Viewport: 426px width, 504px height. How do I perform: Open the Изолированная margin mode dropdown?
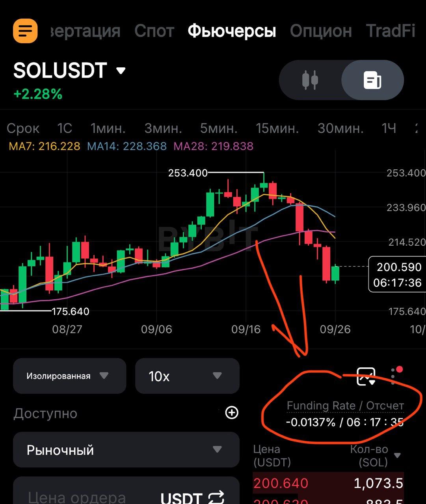[x=69, y=376]
